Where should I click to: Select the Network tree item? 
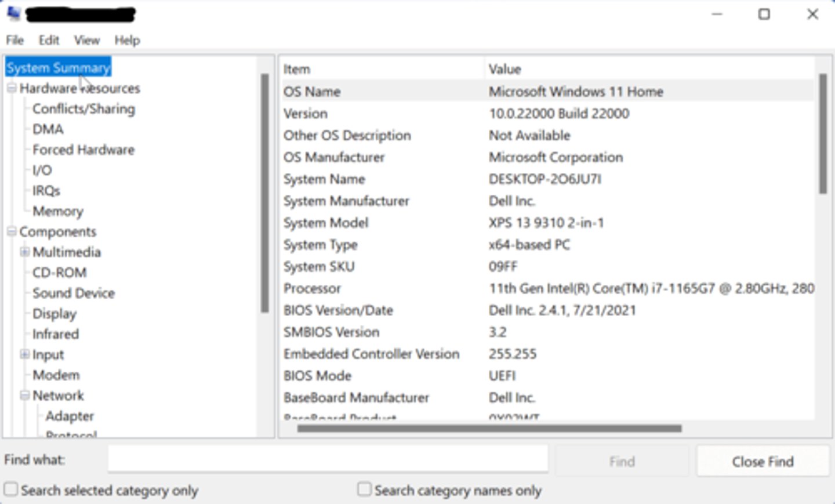[58, 396]
